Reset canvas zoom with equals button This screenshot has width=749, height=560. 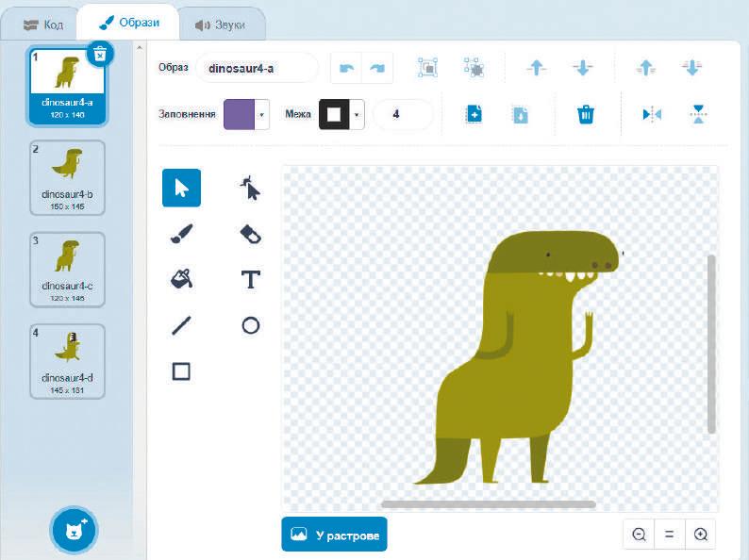point(669,535)
